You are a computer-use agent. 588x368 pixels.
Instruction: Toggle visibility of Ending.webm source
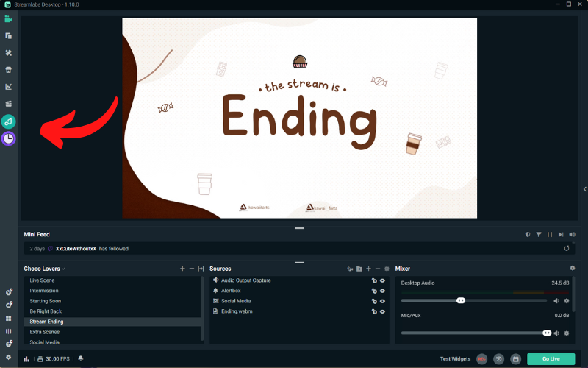(383, 311)
